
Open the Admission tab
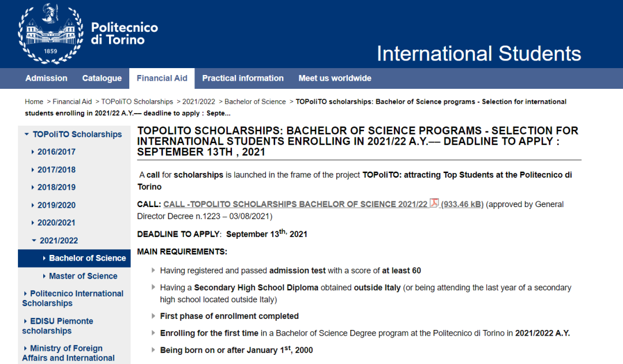pyautogui.click(x=46, y=78)
